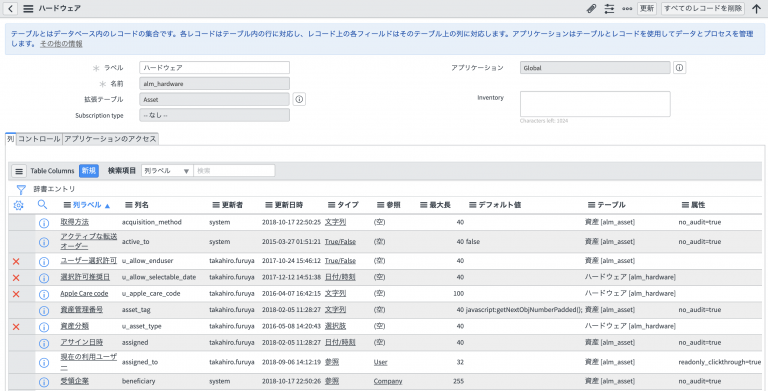Open the Company reference link

388,381
